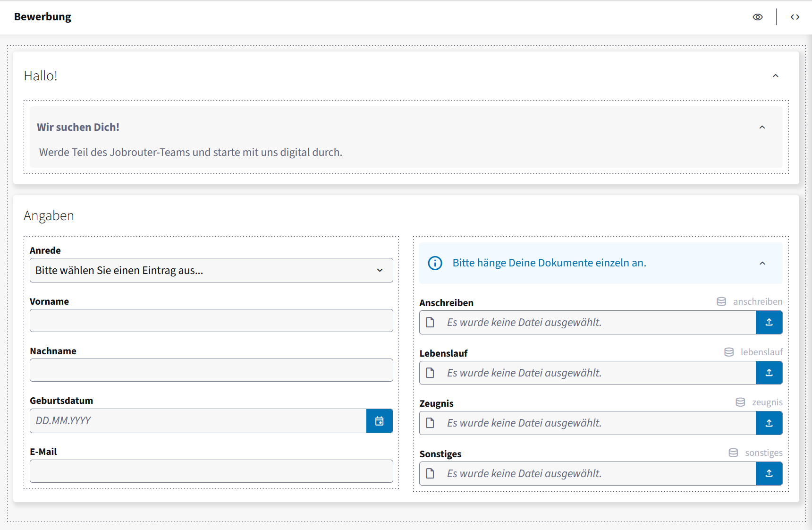This screenshot has width=812, height=530.
Task: Click into the Nachname input field
Action: coord(211,370)
